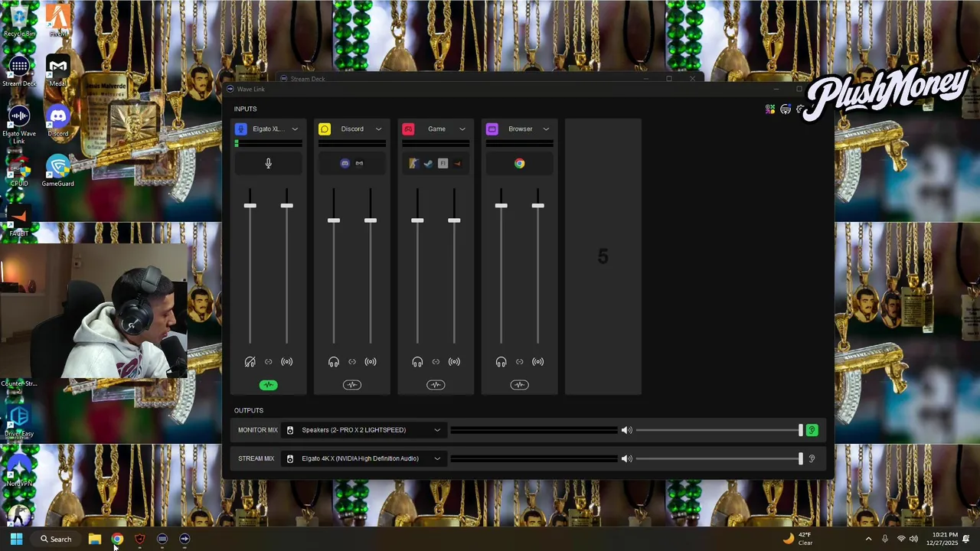Click Elgato XLR stream volume fader
The height and width of the screenshot is (551, 980).
[x=286, y=205]
